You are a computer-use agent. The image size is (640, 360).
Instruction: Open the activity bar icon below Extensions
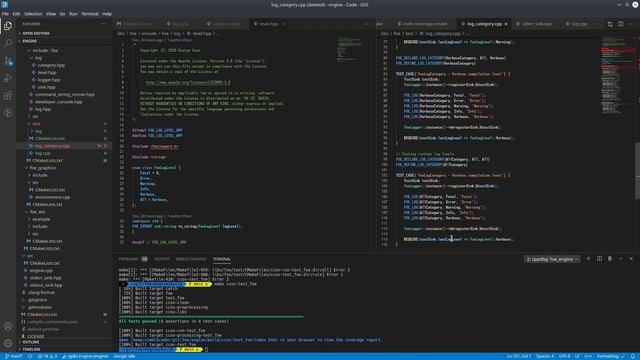click(8, 112)
